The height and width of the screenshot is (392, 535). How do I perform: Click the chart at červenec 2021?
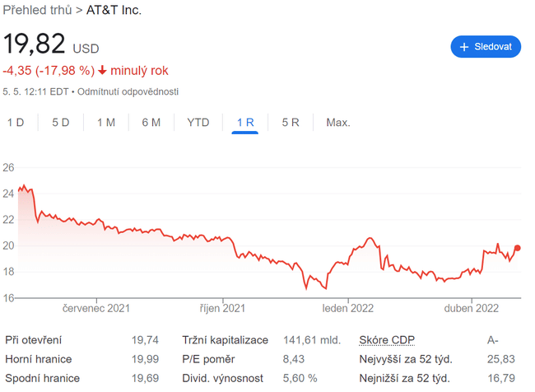(x=97, y=222)
